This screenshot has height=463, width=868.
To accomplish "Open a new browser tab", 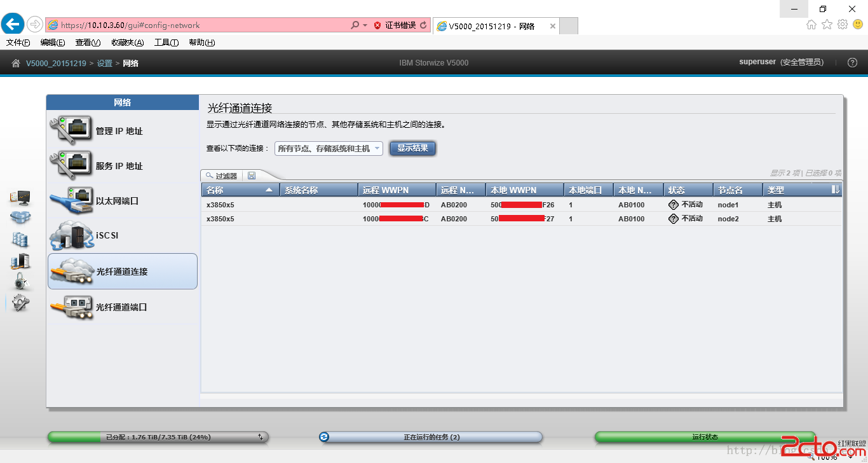I will pyautogui.click(x=569, y=26).
